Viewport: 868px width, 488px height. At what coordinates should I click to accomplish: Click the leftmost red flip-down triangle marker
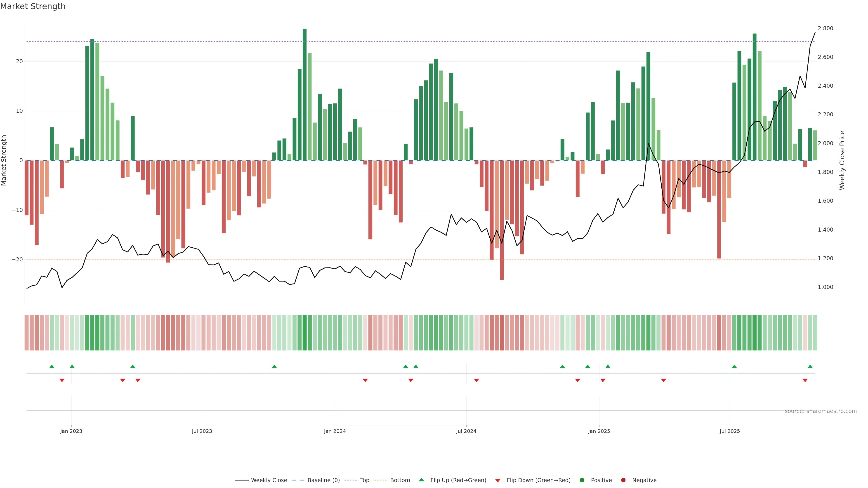pyautogui.click(x=62, y=380)
